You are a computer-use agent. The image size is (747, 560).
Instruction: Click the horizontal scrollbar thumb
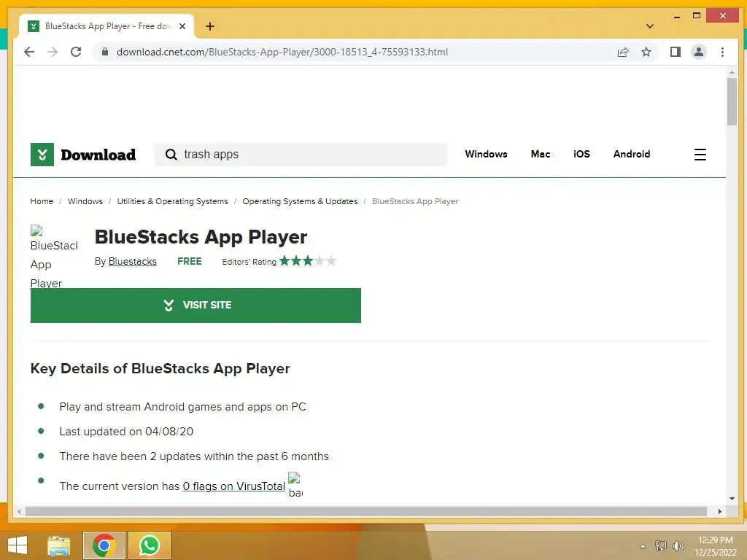click(366, 511)
